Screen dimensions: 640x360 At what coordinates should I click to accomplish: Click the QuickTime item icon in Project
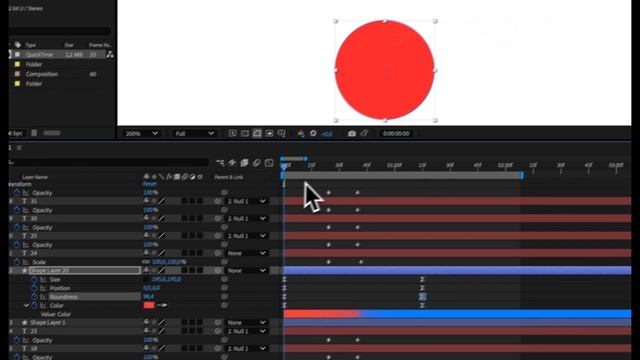(x=17, y=54)
